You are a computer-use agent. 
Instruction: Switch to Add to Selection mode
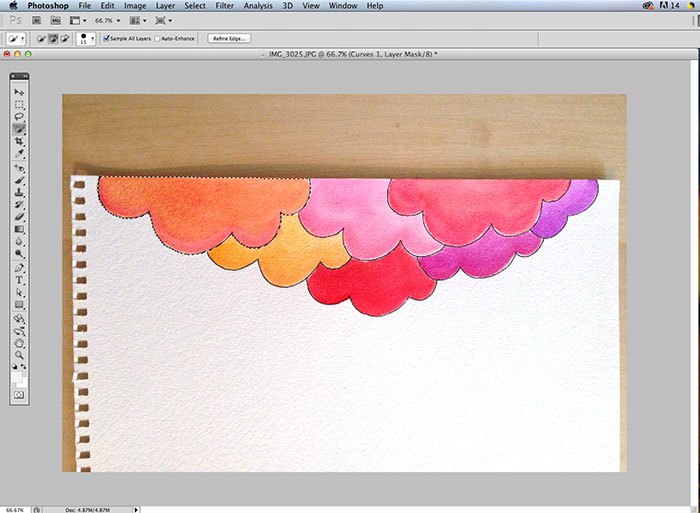[53, 39]
